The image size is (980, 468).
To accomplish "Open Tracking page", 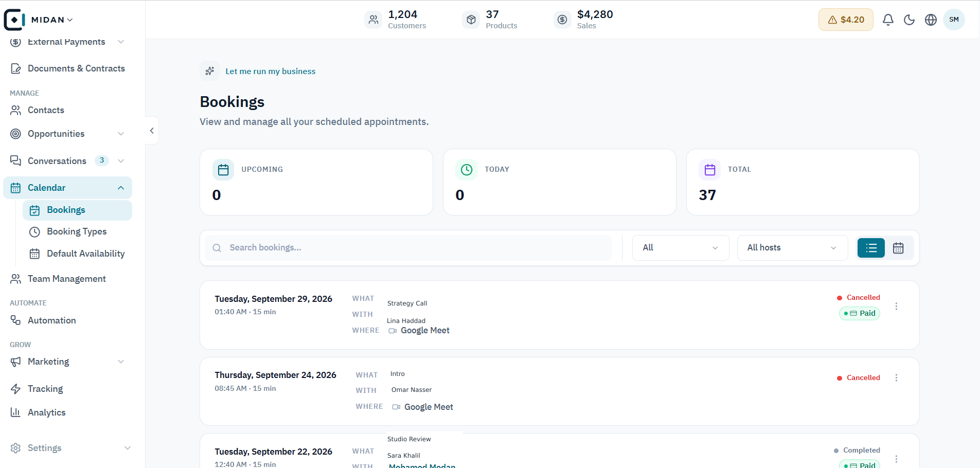I will point(67,389).
